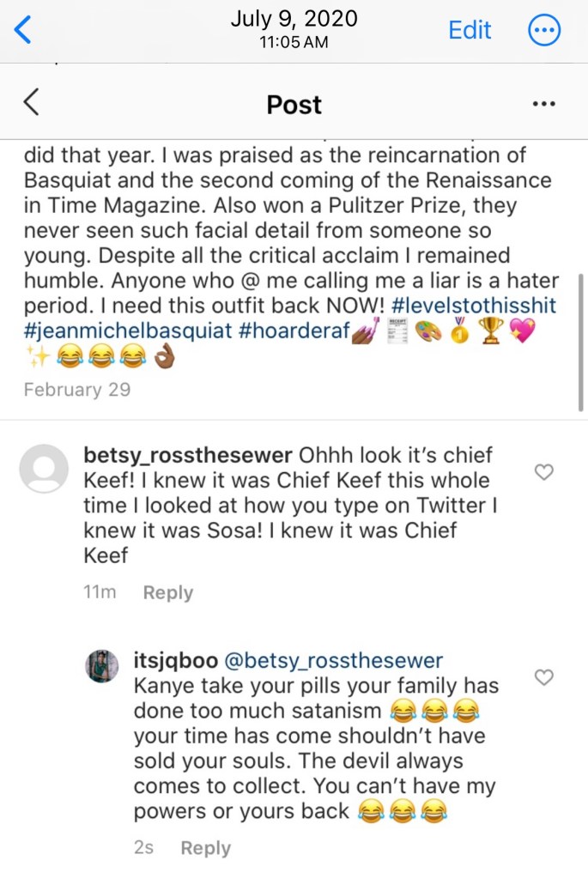Tap the February 29 post date
Viewport: 588px width, 879px height.
[77, 390]
